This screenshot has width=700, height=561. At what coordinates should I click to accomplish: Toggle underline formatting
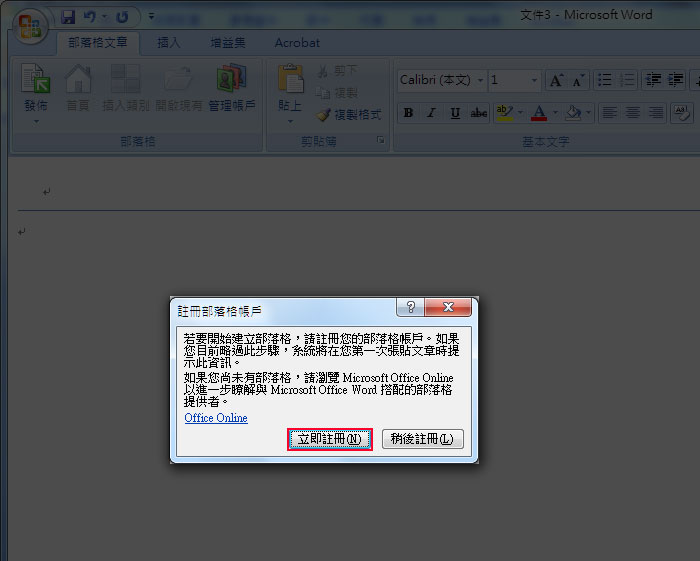(455, 113)
